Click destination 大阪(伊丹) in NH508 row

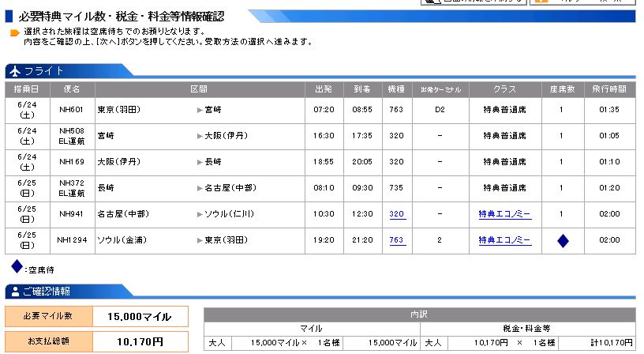click(227, 136)
